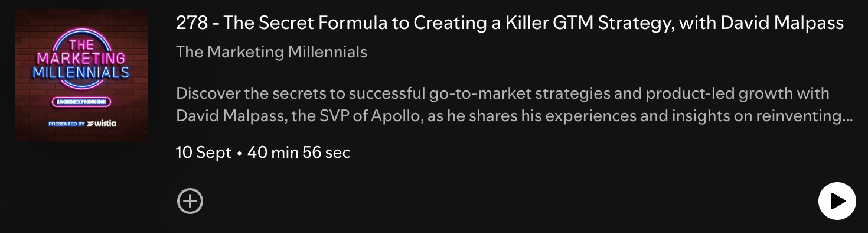Open the Secret Formula GTM Strategy episode title

click(510, 23)
